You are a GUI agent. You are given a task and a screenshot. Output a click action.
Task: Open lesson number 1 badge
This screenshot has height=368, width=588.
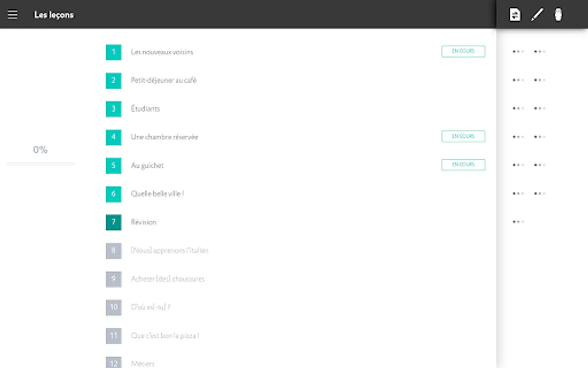[114, 52]
